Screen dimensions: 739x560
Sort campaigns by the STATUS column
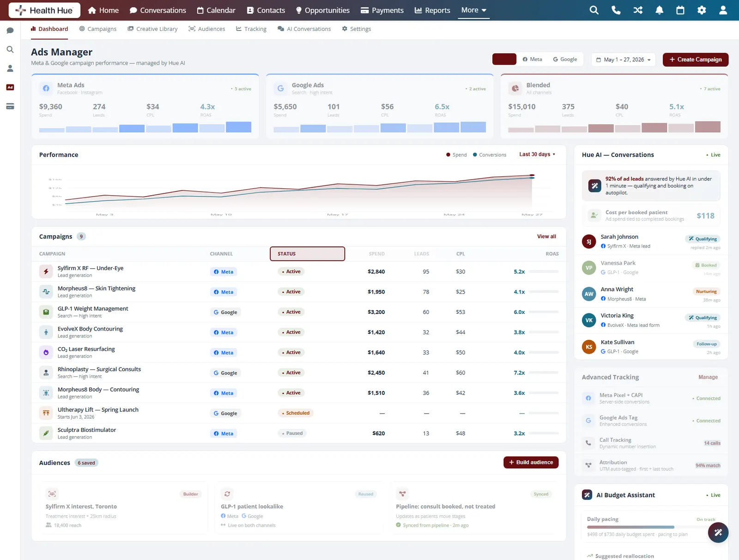(x=308, y=254)
